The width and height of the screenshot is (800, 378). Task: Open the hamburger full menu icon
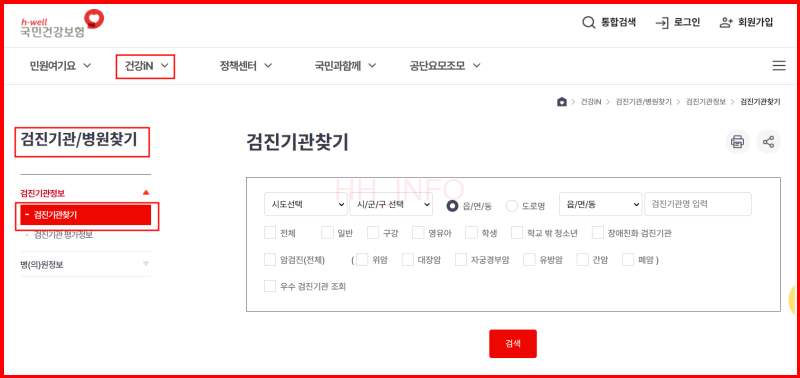point(779,66)
